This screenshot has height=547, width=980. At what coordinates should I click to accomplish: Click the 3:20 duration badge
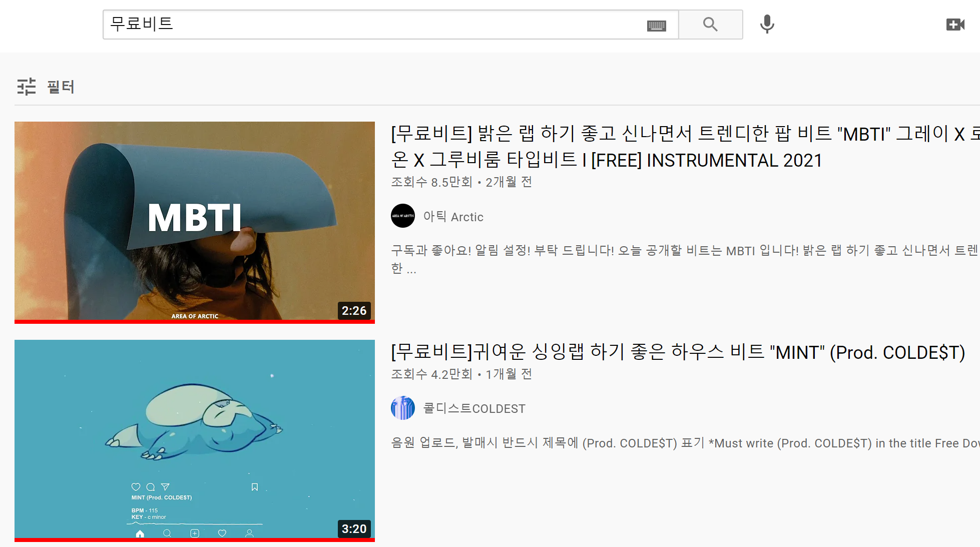(354, 529)
